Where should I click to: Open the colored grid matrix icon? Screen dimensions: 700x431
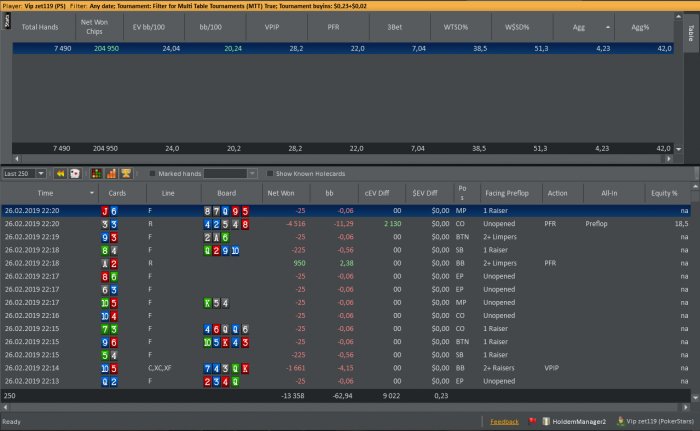pyautogui.click(x=97, y=173)
